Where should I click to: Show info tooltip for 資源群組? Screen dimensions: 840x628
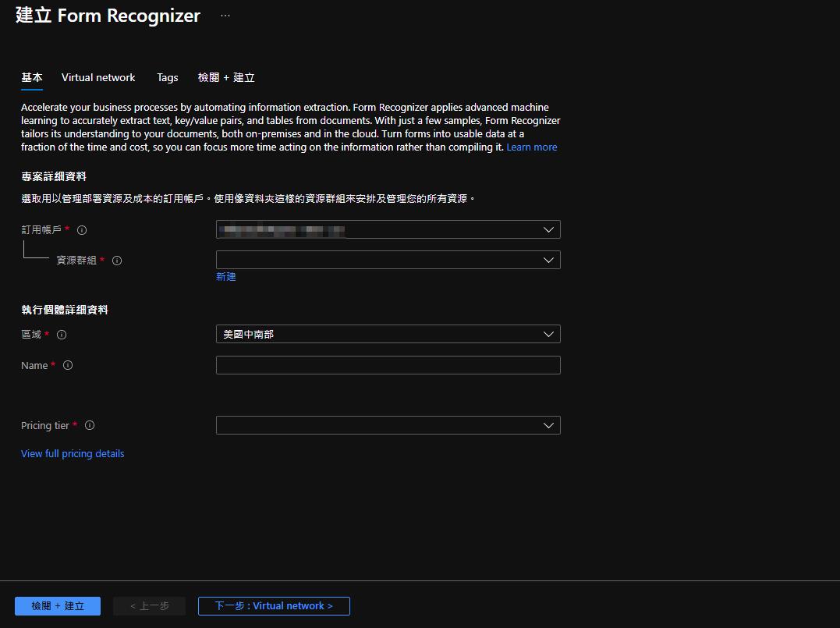coord(117,261)
